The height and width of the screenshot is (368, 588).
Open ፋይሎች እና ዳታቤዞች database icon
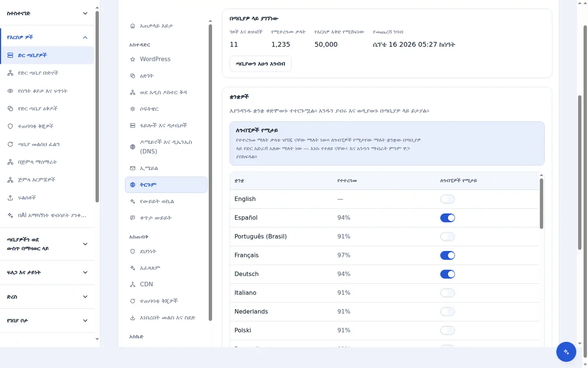(133, 126)
